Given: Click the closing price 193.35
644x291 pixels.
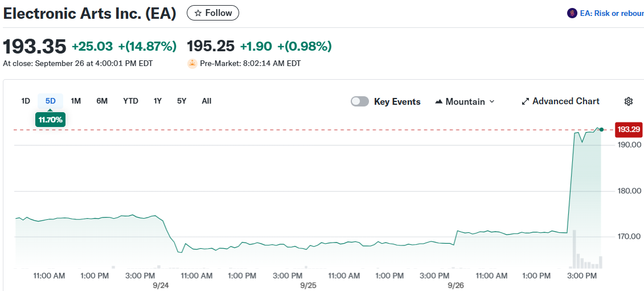Looking at the screenshot, I should (35, 47).
